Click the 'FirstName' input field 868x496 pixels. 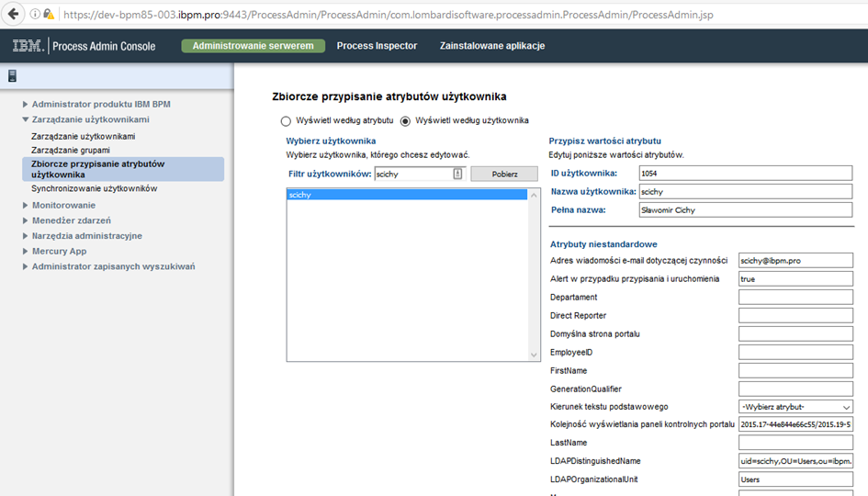(x=795, y=370)
